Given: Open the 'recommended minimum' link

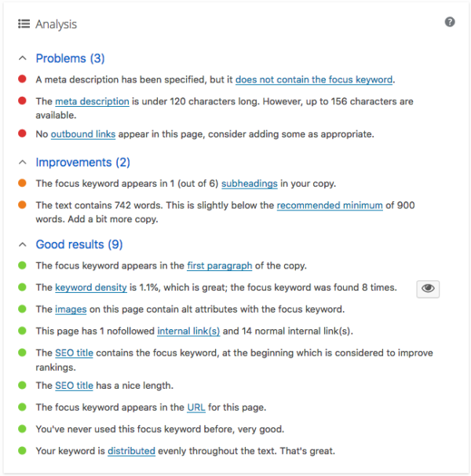Looking at the screenshot, I should pyautogui.click(x=330, y=205).
